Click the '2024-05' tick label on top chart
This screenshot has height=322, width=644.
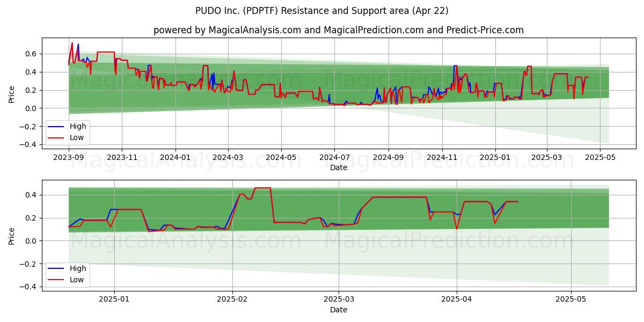coord(281,157)
